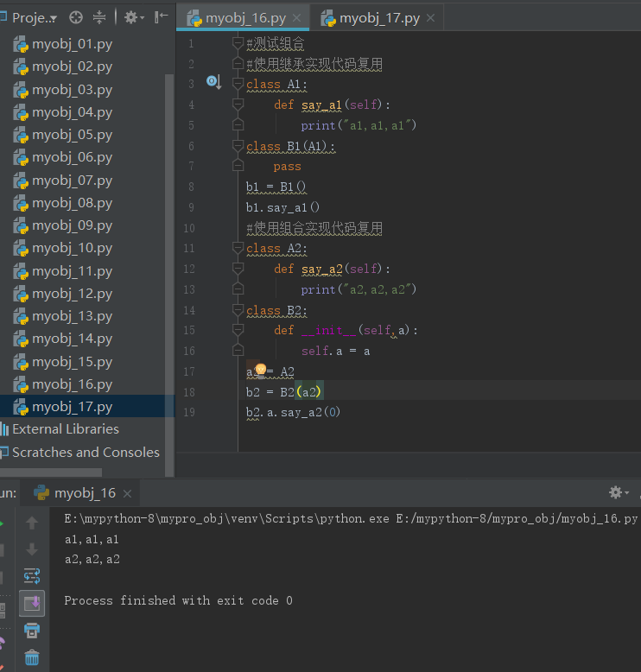Open External Libraries node
Viewport: 641px width, 672px height.
tap(60, 429)
